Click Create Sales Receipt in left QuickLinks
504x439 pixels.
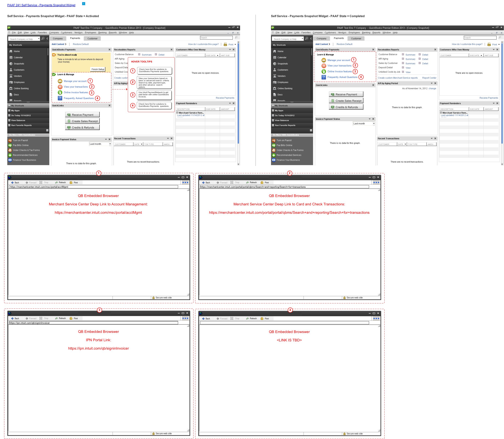point(82,121)
